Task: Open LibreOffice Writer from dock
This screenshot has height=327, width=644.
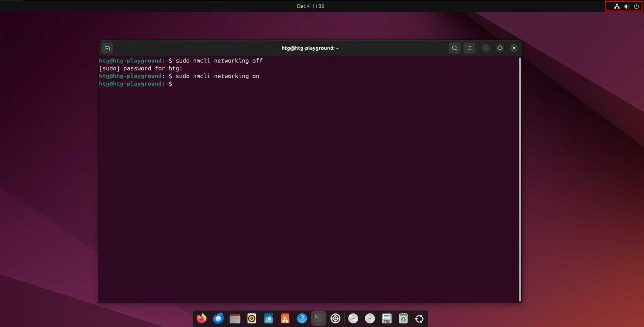Action: coord(269,318)
